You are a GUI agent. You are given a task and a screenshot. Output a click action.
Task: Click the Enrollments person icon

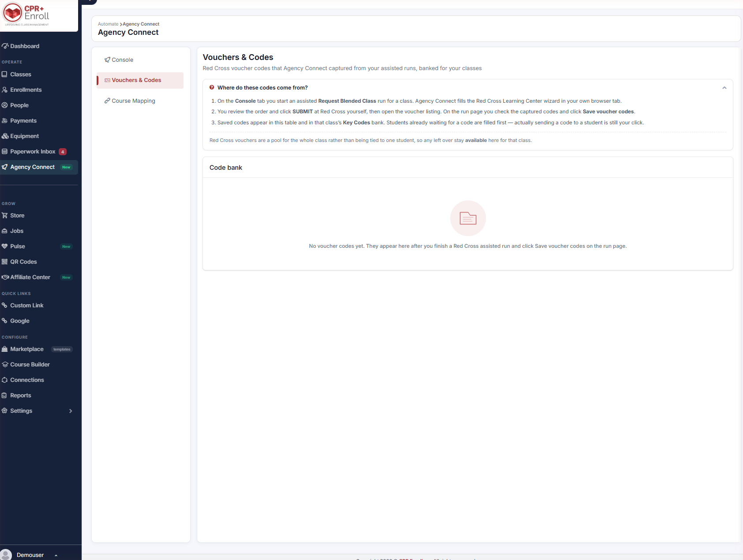(4, 90)
